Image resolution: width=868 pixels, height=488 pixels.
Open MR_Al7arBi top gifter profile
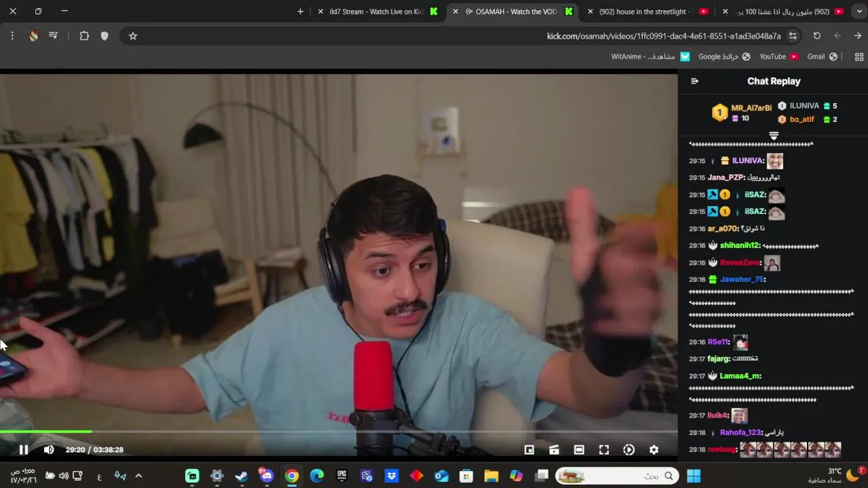point(751,108)
